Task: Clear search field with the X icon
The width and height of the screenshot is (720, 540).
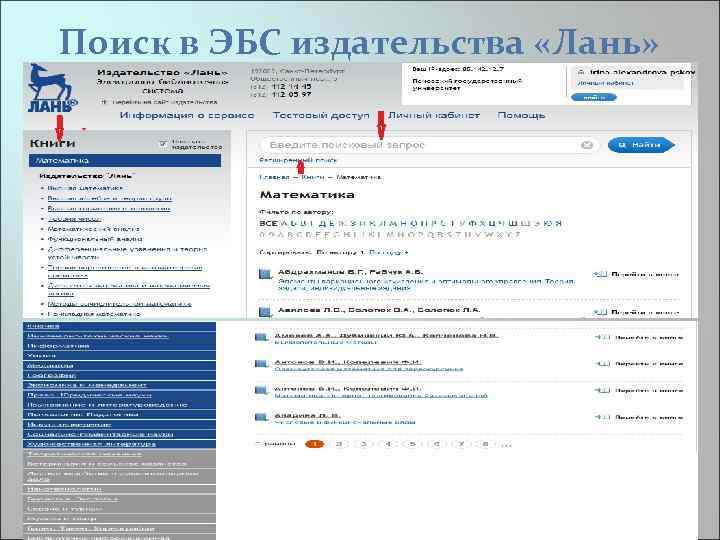Action: point(587,145)
